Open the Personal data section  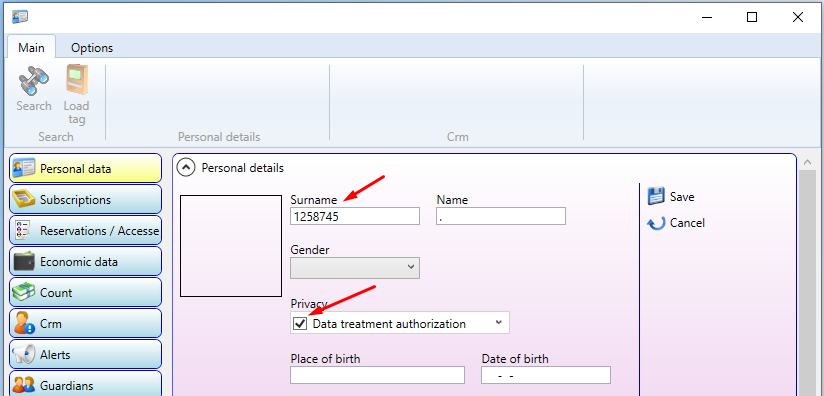pyautogui.click(x=85, y=169)
